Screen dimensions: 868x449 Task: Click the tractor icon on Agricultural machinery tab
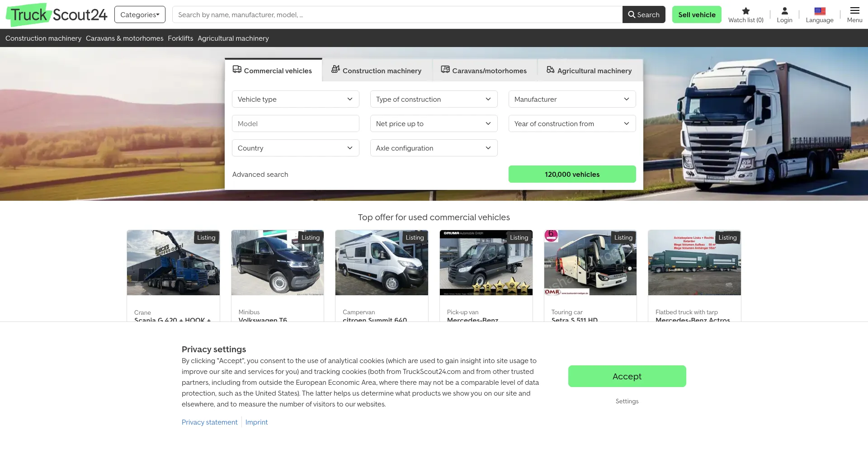[550, 69]
